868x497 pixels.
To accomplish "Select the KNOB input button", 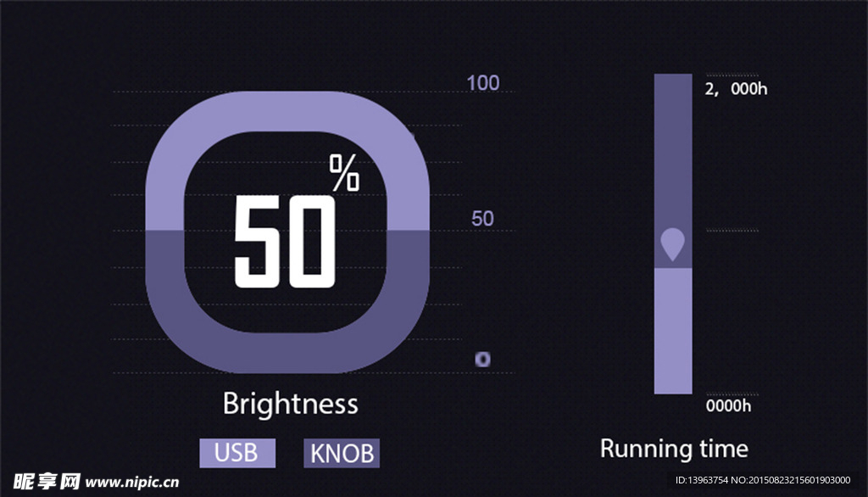I will [342, 453].
